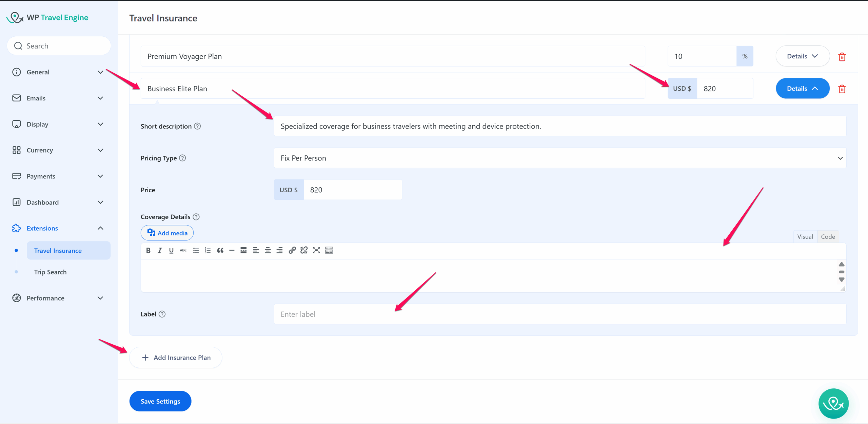Focus the Enter label input field

click(560, 314)
